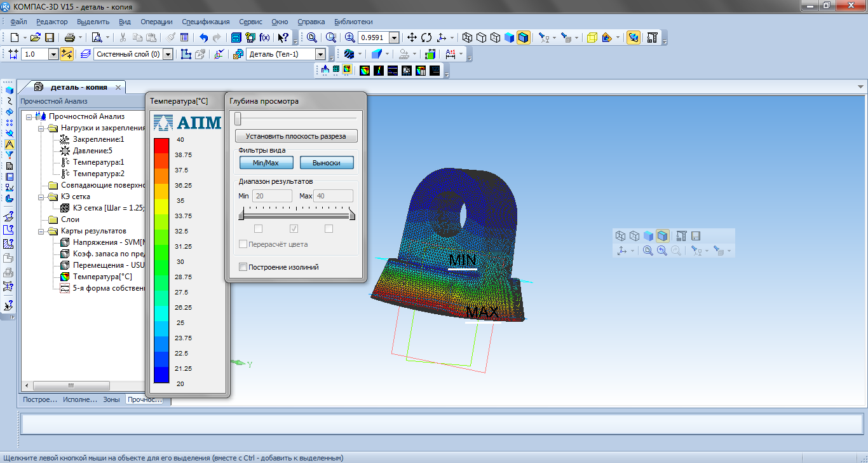The height and width of the screenshot is (463, 868).
Task: Toggle shaded with edges display mode
Action: pos(523,38)
